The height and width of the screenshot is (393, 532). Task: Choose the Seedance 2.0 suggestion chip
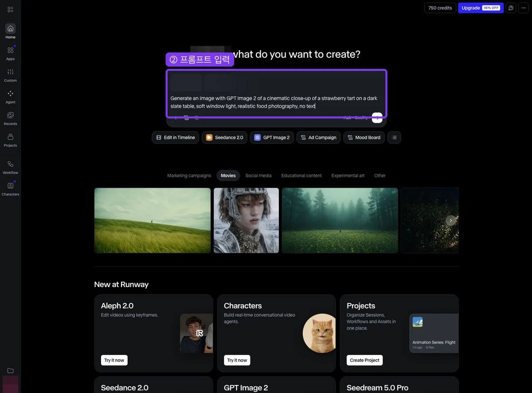click(224, 138)
